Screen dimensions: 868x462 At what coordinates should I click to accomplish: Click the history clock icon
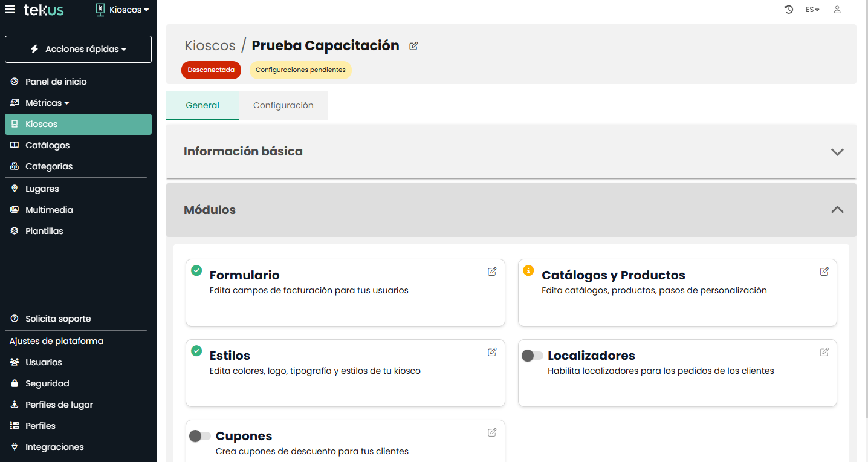coord(788,10)
